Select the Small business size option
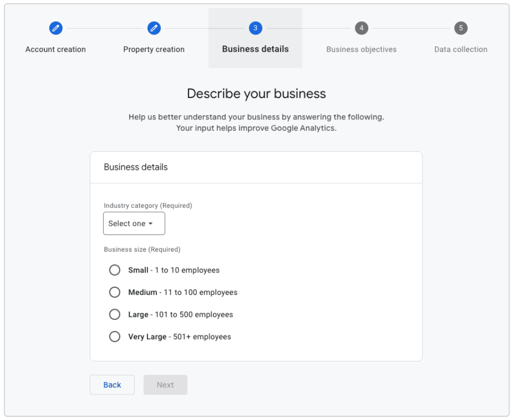The height and width of the screenshot is (420, 514). click(115, 270)
